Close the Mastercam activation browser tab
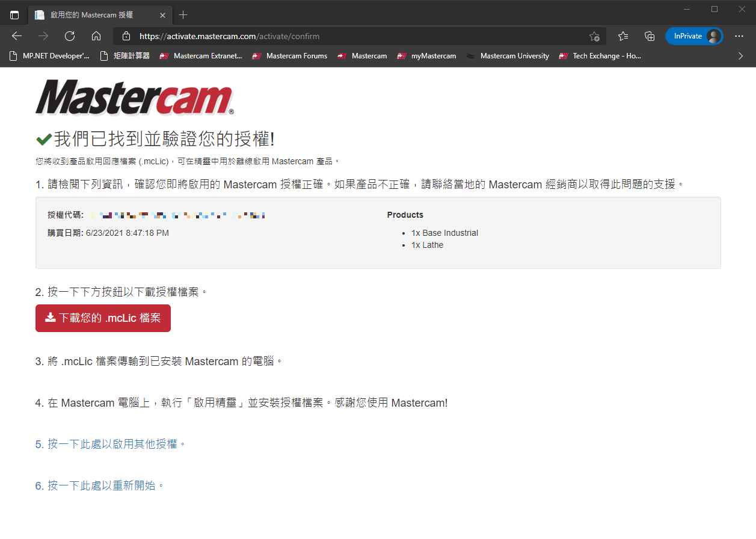This screenshot has width=756, height=539. pos(162,15)
